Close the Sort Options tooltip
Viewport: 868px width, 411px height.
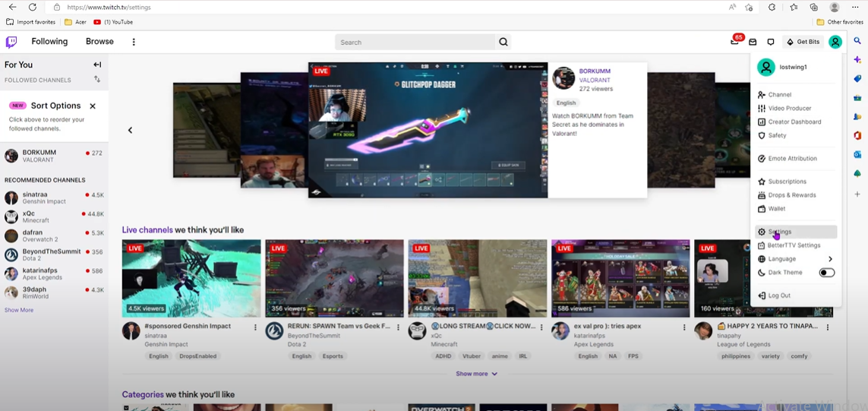[93, 106]
